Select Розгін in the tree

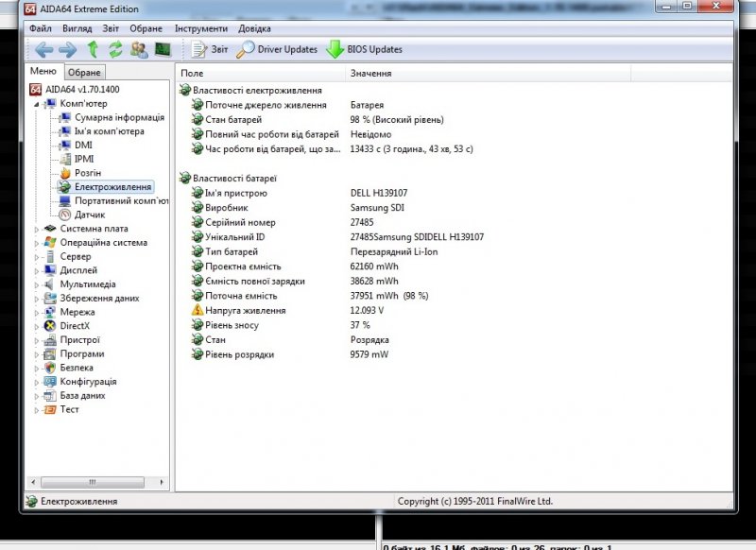(88, 173)
